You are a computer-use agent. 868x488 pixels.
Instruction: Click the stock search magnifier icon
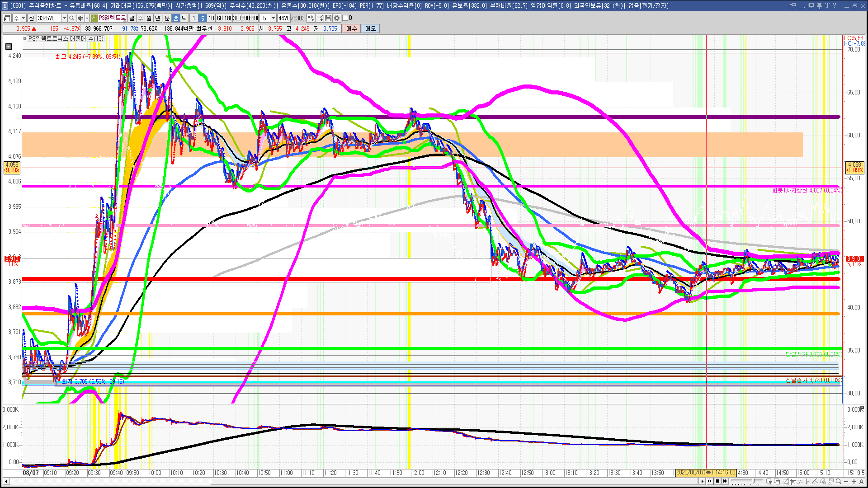72,18
